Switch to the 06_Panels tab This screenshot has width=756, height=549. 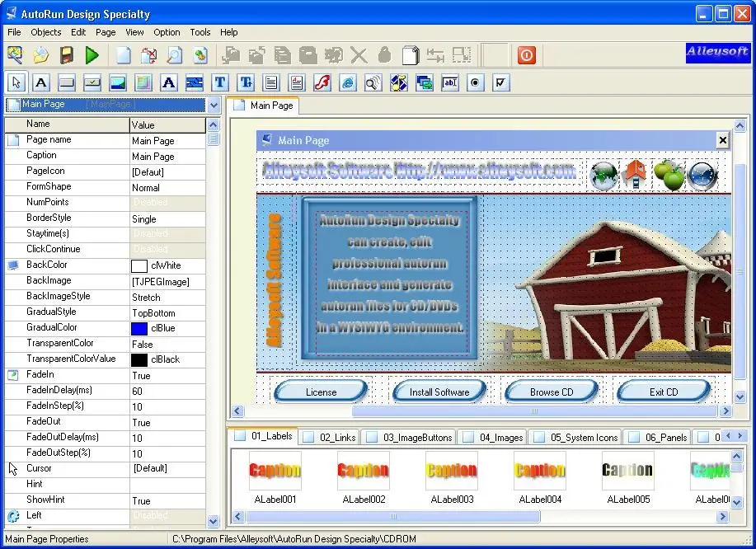[x=658, y=438]
